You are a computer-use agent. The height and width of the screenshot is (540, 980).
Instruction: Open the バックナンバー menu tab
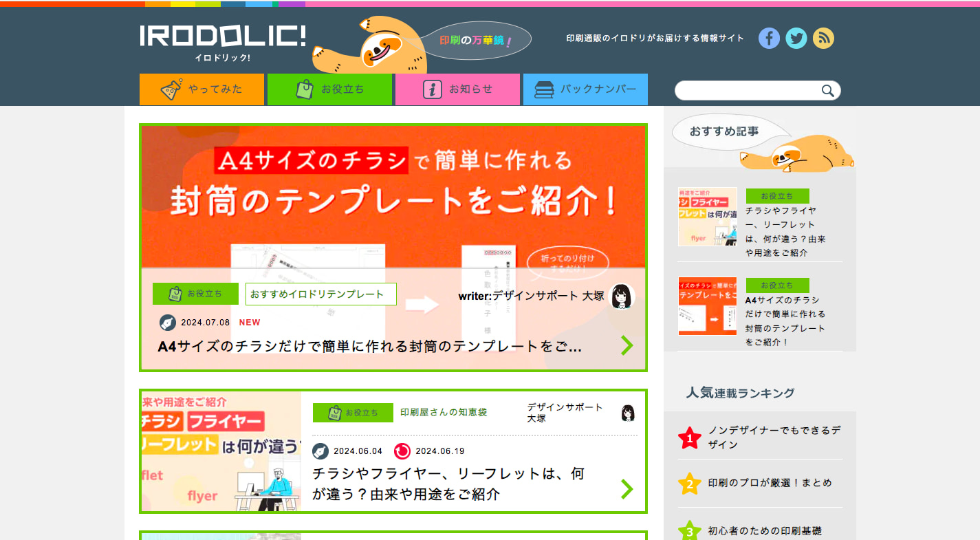585,89
